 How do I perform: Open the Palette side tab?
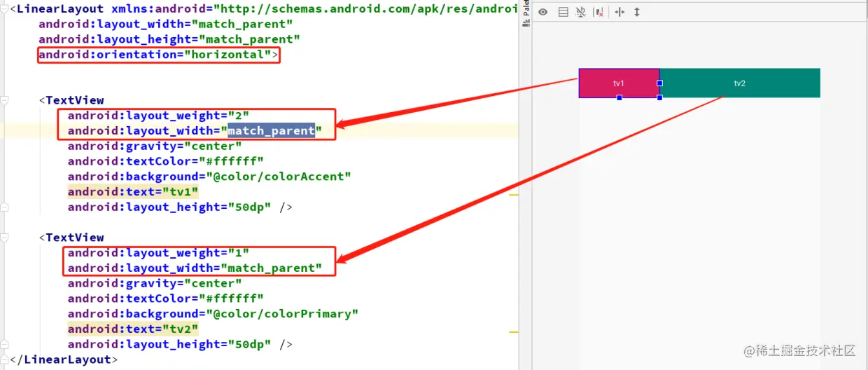click(x=526, y=14)
